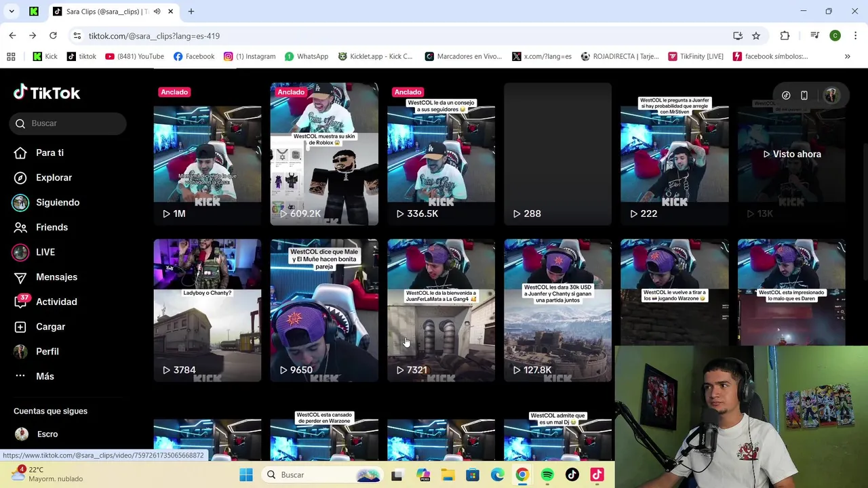The width and height of the screenshot is (868, 488).
Task: Open the Facebook bookmark
Action: pyautogui.click(x=194, y=56)
